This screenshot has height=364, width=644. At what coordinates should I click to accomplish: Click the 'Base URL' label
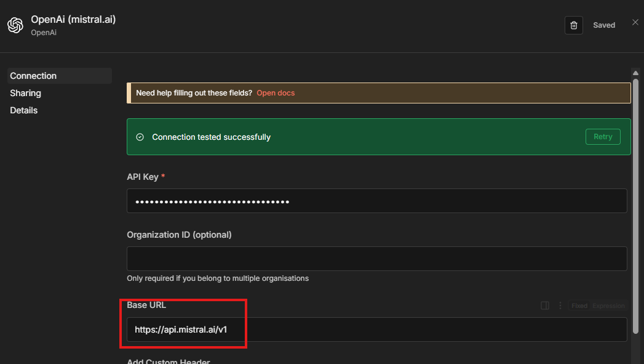point(146,305)
